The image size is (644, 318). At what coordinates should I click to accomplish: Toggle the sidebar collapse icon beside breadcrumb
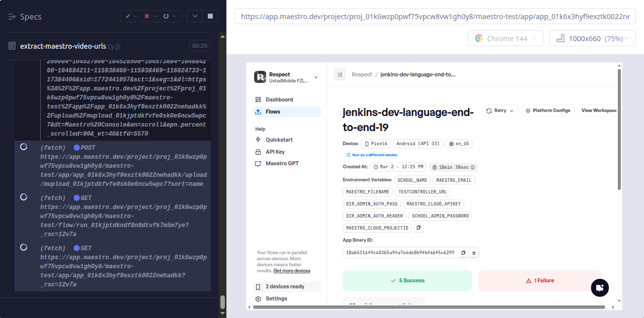(340, 74)
